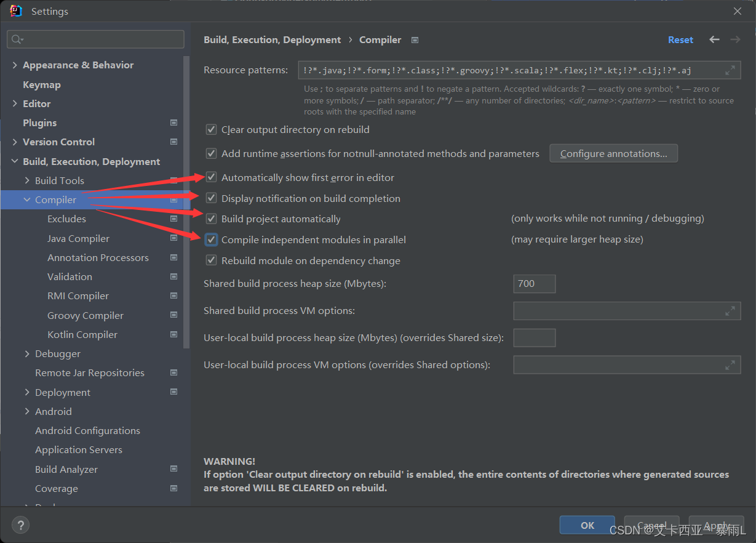Uncheck Rebuild module on dependency change
This screenshot has height=543, width=756.
(x=211, y=260)
